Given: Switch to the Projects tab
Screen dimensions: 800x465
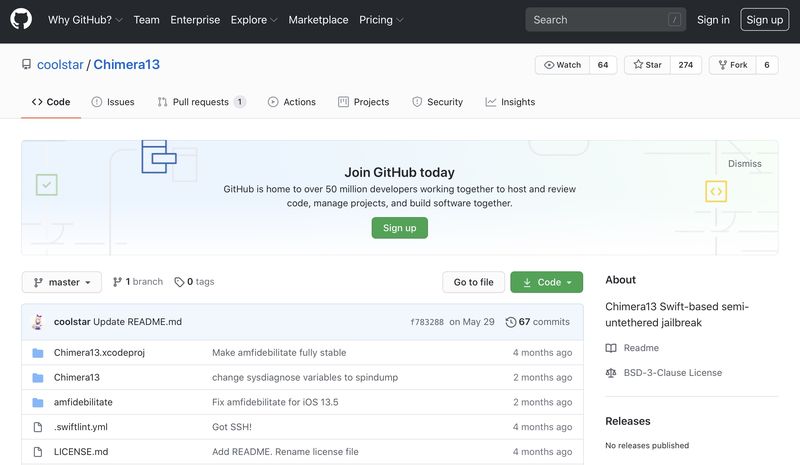Looking at the screenshot, I should (x=363, y=102).
